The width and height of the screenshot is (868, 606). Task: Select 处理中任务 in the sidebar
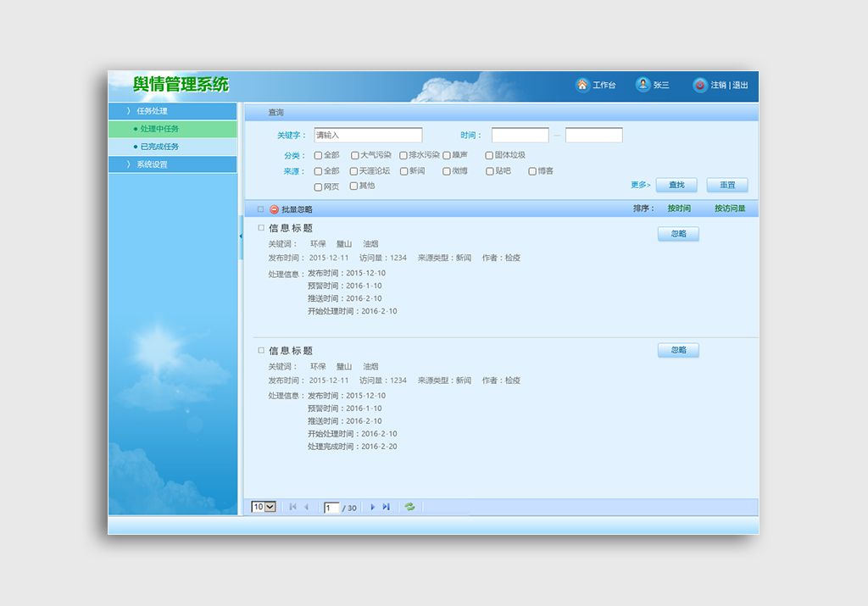173,129
